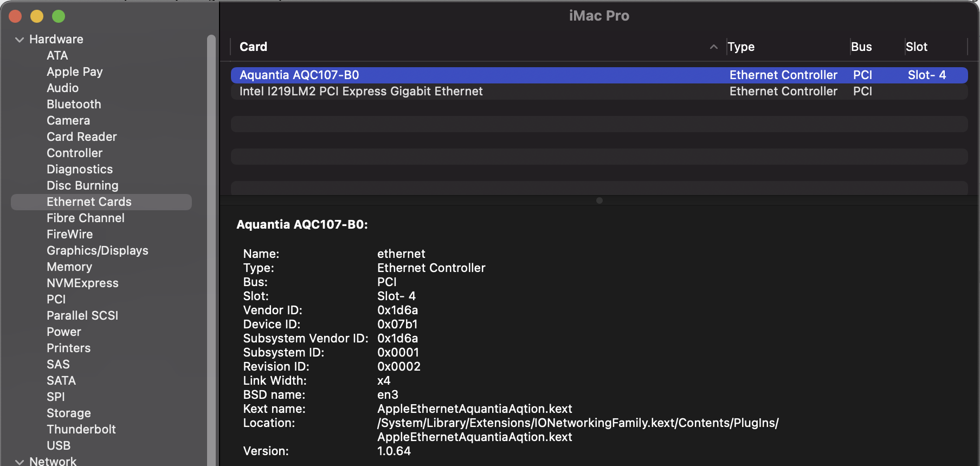The width and height of the screenshot is (980, 466).
Task: Click the sidebar vertical scrollbar
Action: coord(211,249)
